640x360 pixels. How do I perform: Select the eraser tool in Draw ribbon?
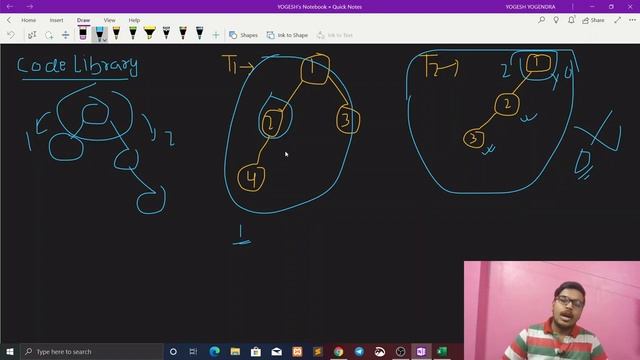point(83,33)
